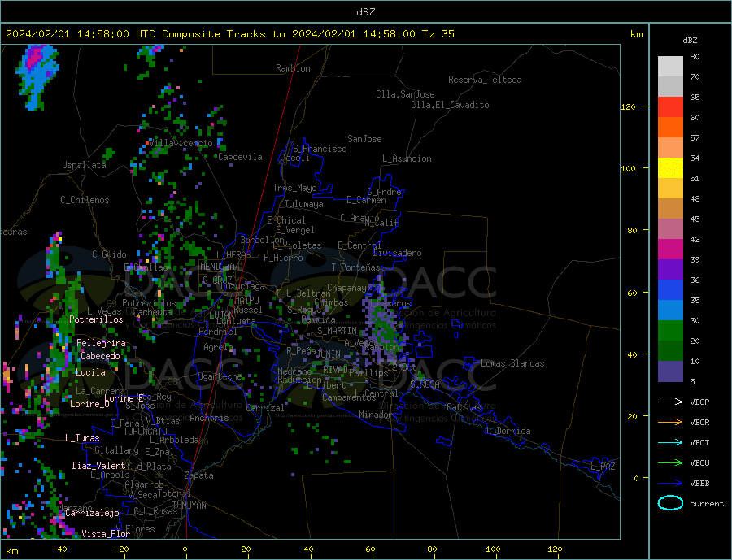Click the 'current' legend label
The height and width of the screenshot is (560, 732).
[x=707, y=504]
